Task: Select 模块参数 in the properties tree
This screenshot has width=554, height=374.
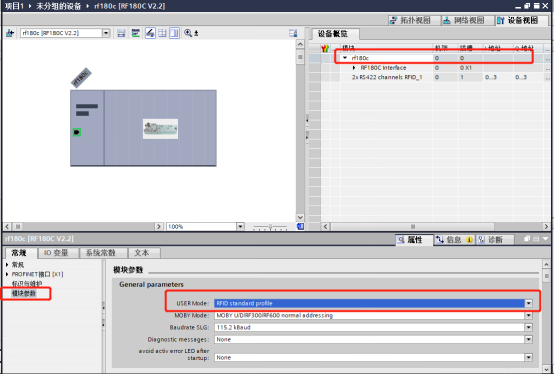Action: click(x=24, y=293)
